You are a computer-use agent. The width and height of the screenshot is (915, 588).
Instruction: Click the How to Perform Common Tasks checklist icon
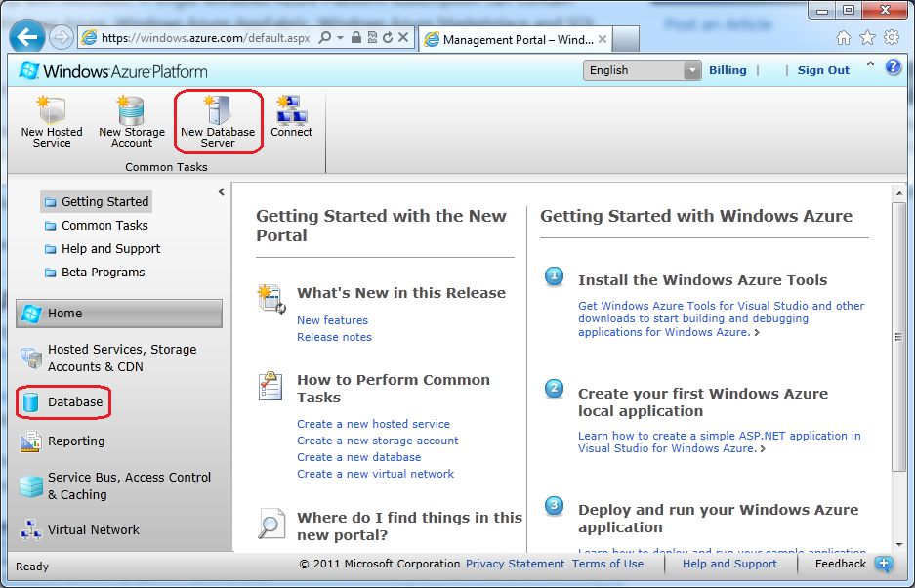point(270,386)
